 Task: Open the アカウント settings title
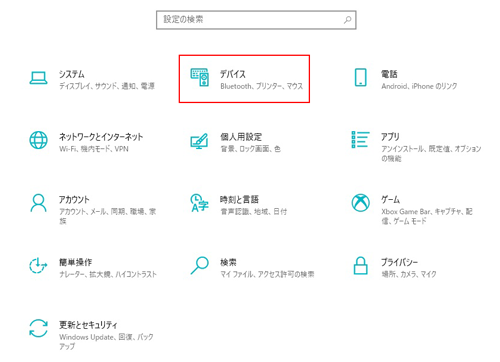[74, 199]
